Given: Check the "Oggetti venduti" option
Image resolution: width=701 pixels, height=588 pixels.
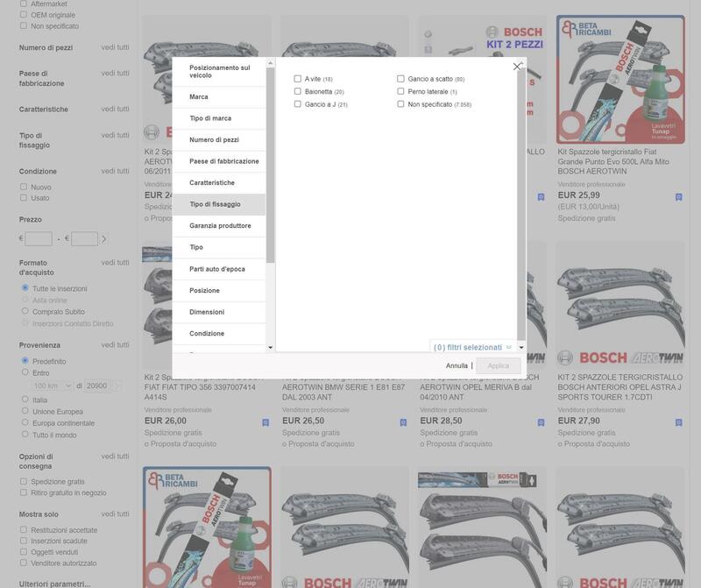Looking at the screenshot, I should pyautogui.click(x=24, y=552).
